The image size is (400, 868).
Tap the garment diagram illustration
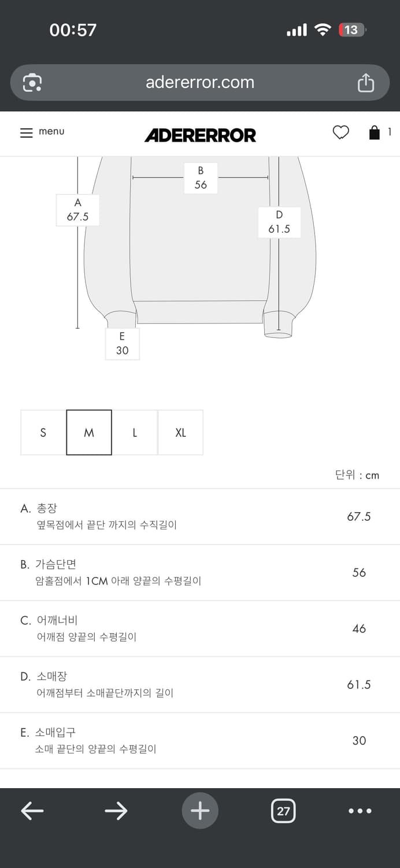(200, 249)
